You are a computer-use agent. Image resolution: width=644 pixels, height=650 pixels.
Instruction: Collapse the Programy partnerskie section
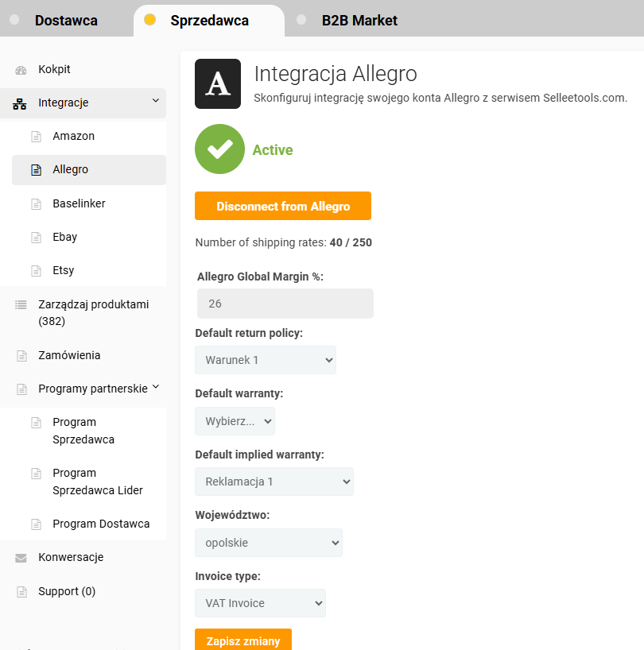click(156, 387)
